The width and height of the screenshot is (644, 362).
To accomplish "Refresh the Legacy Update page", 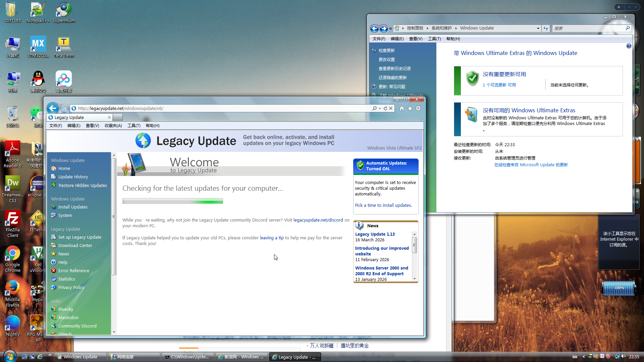I will [385, 108].
